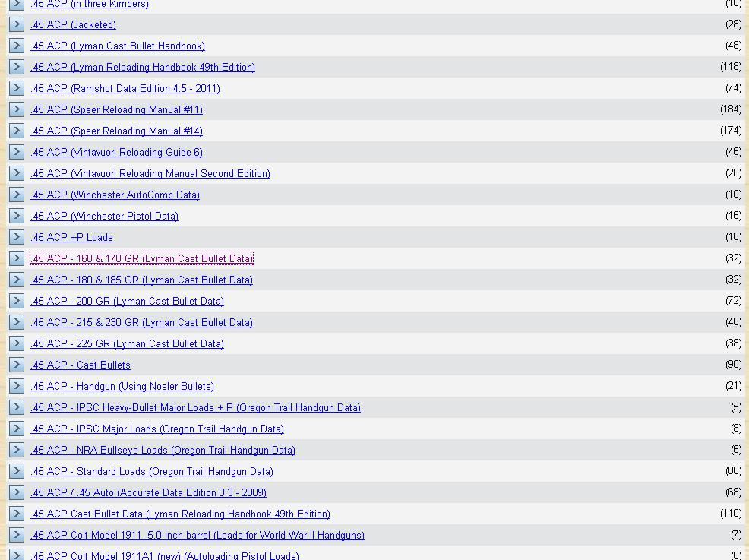749x560 pixels.
Task: Follow the 200 GR (Lyman Cast Bullet Data) link
Action: [x=127, y=301]
